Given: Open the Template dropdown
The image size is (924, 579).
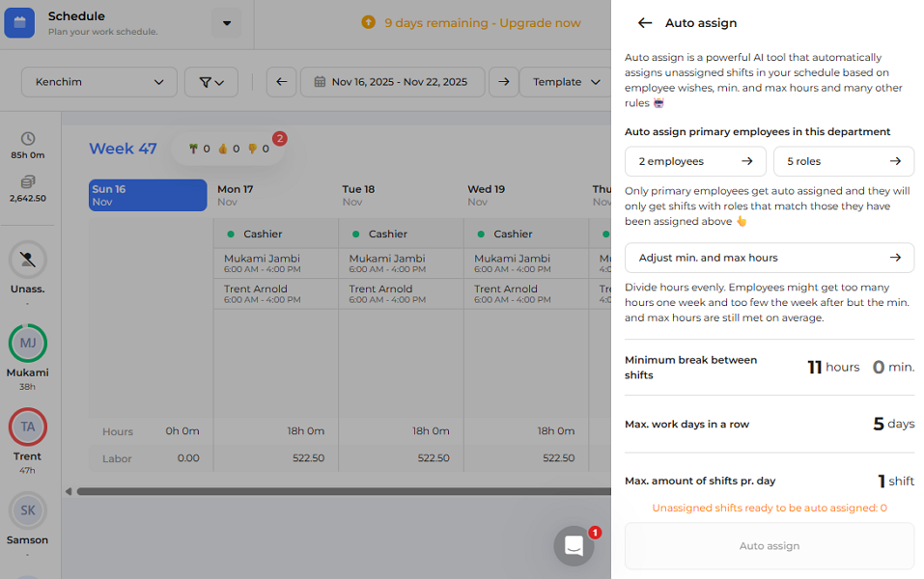Looking at the screenshot, I should (565, 82).
